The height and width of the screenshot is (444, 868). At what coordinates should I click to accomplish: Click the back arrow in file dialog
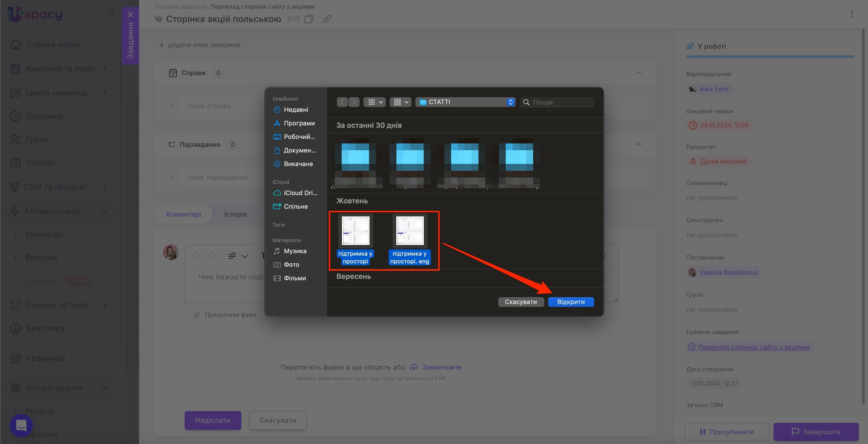pos(342,102)
